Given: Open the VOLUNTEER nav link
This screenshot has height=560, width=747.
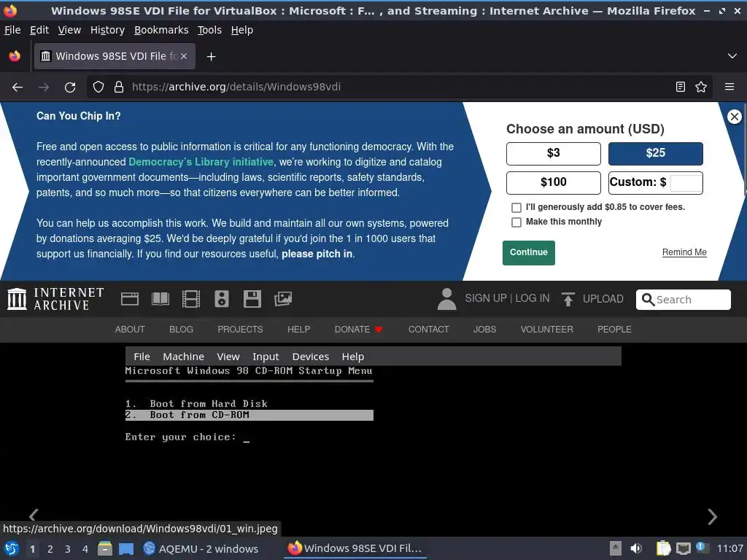Looking at the screenshot, I should (546, 330).
